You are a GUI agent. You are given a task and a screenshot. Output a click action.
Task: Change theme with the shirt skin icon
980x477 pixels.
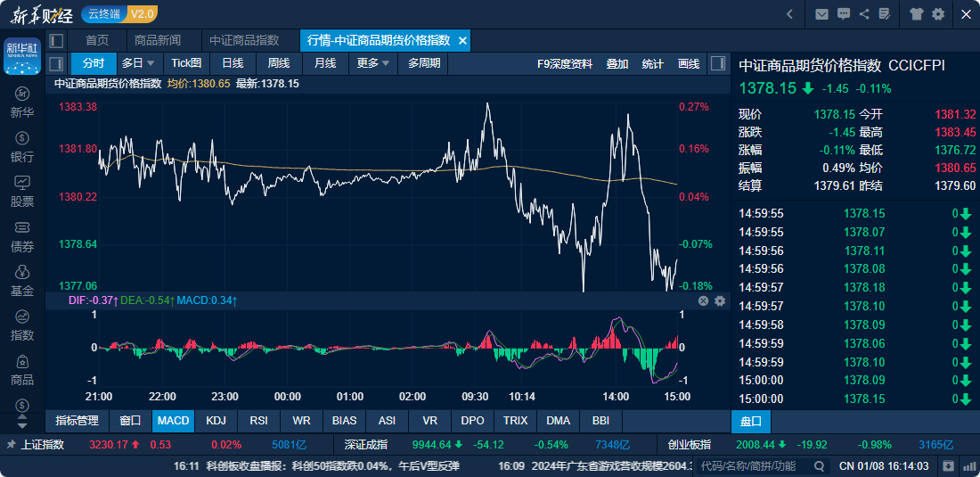(917, 14)
